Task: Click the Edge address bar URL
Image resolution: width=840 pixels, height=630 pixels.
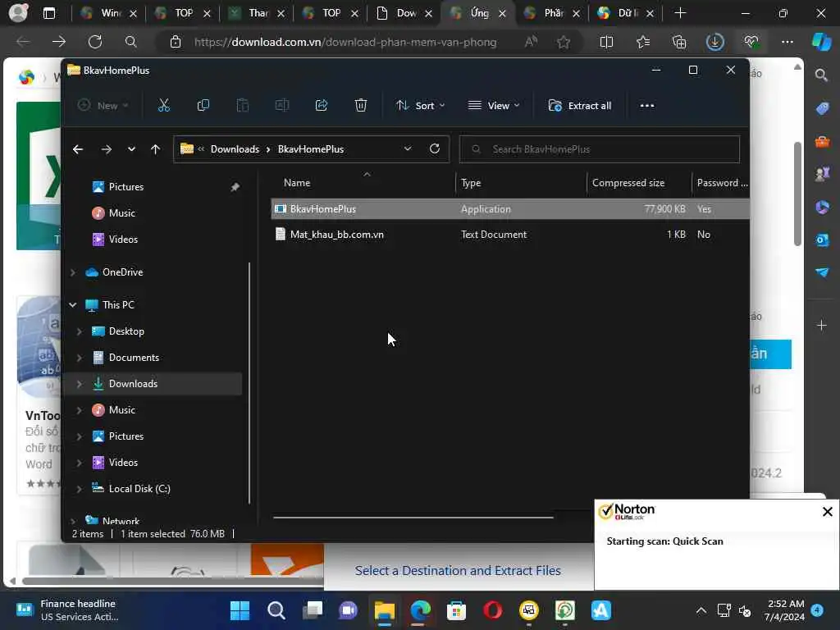Action: pyautogui.click(x=345, y=42)
